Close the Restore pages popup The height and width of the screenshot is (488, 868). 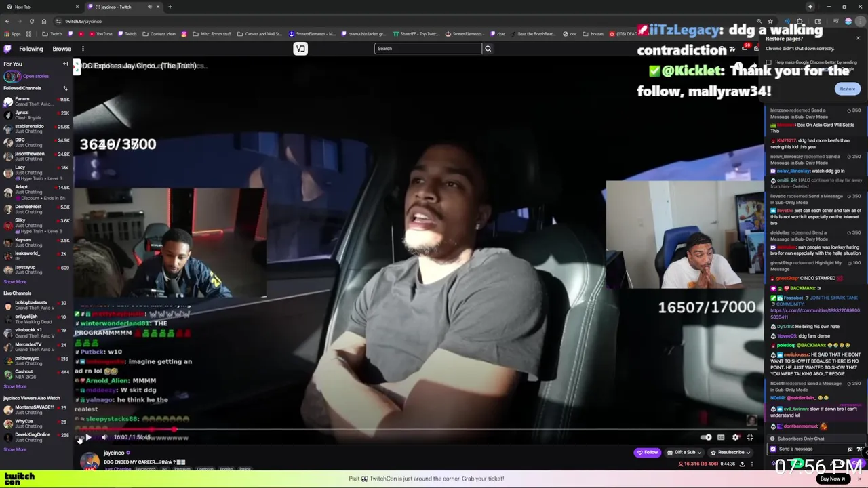(x=857, y=39)
